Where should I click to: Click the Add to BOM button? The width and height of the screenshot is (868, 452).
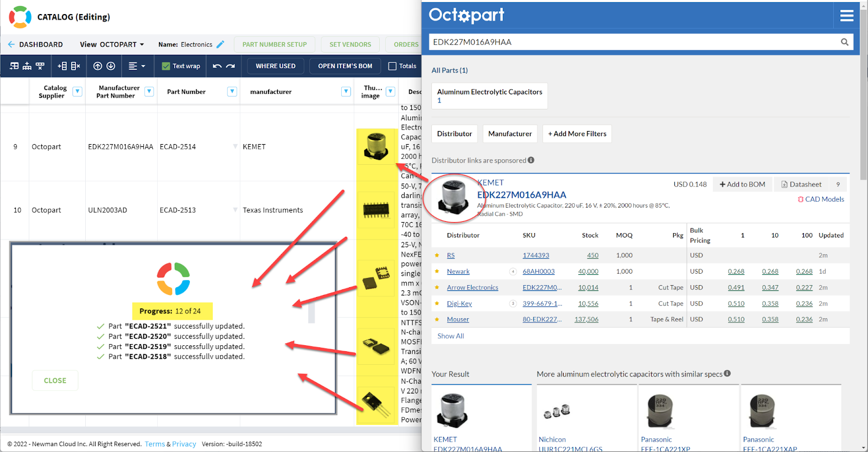pos(742,184)
